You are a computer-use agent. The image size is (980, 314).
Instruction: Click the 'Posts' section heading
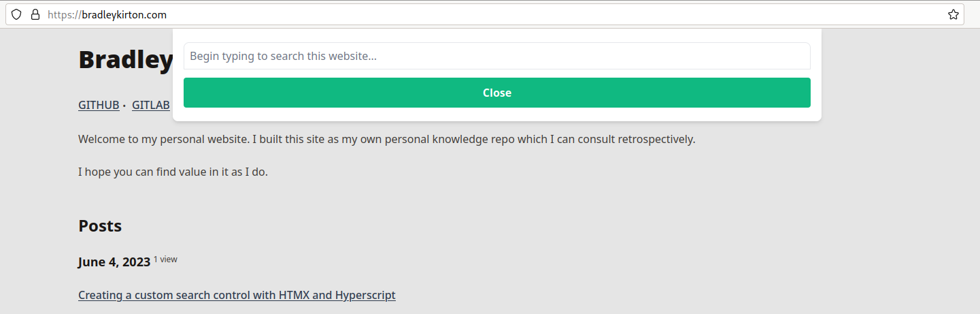[100, 225]
